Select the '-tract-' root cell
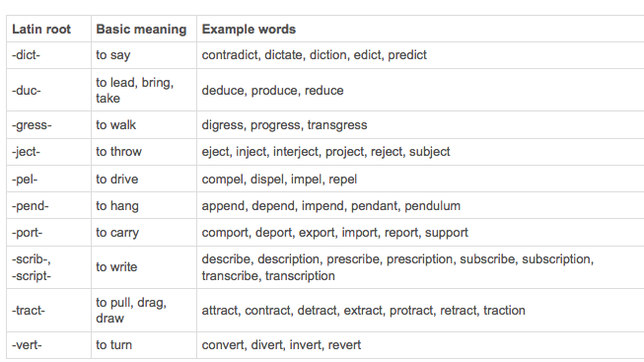The width and height of the screenshot is (644, 362). [x=48, y=311]
